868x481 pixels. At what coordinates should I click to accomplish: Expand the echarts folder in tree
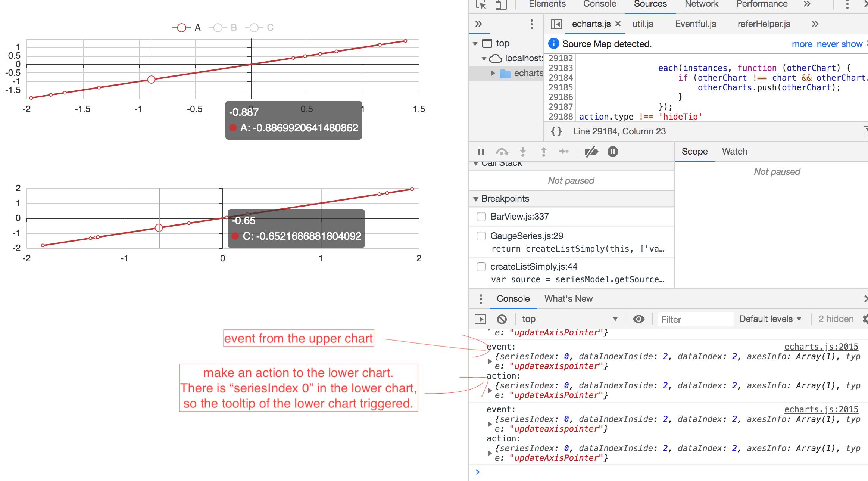[493, 73]
